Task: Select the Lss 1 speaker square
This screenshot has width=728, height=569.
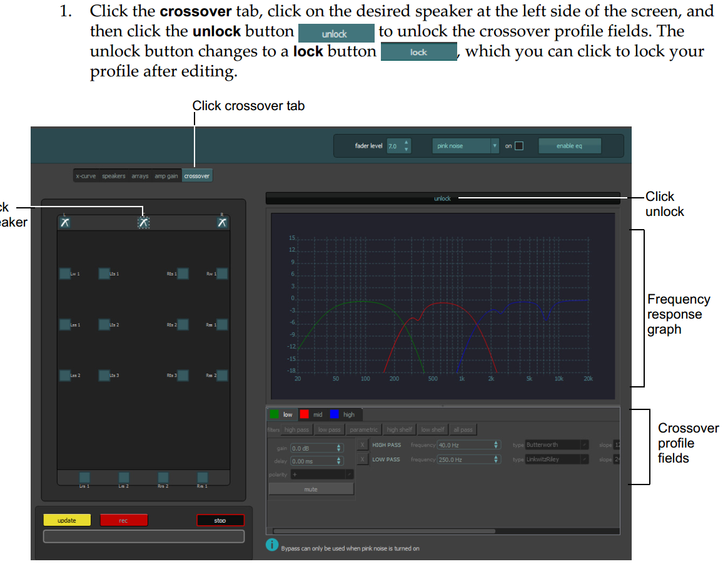Action: pyautogui.click(x=65, y=324)
